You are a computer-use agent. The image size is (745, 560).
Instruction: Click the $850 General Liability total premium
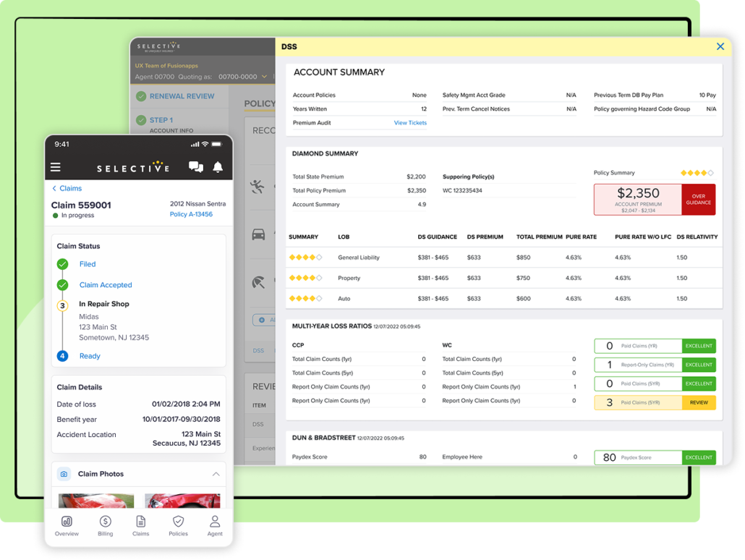[523, 258]
